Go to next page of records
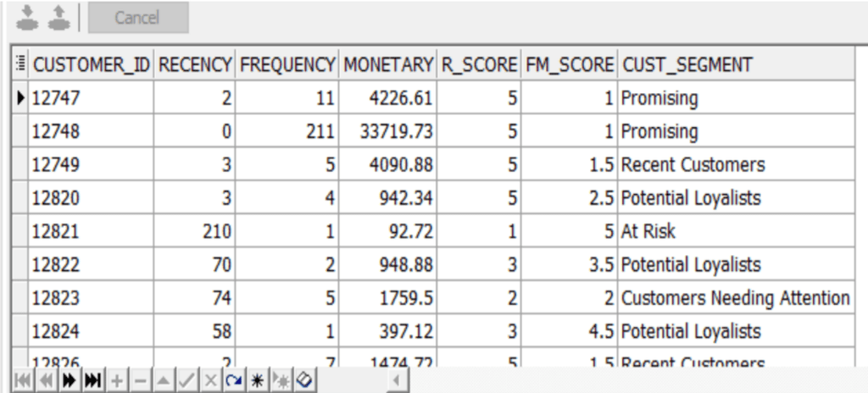The height and width of the screenshot is (393, 868). [x=70, y=380]
